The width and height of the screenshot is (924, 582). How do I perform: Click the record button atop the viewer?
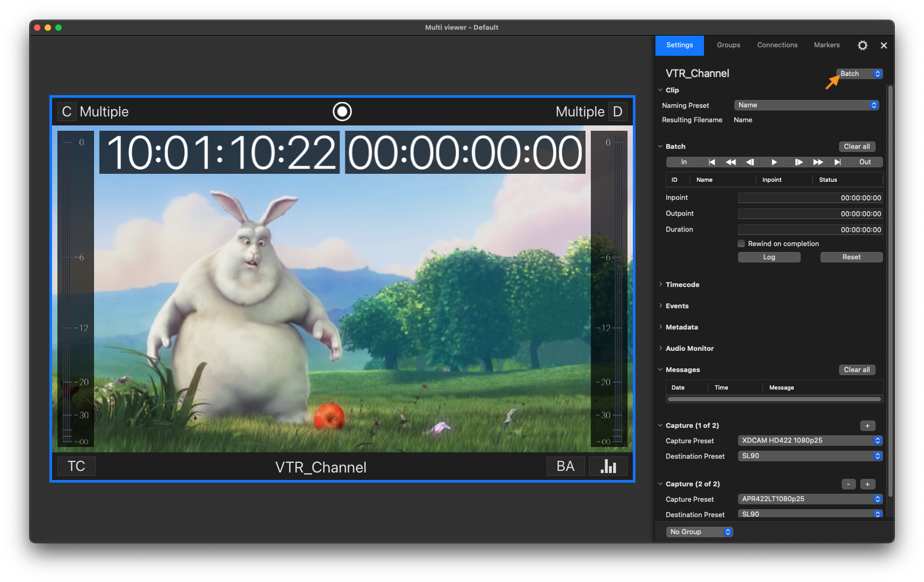(x=342, y=112)
